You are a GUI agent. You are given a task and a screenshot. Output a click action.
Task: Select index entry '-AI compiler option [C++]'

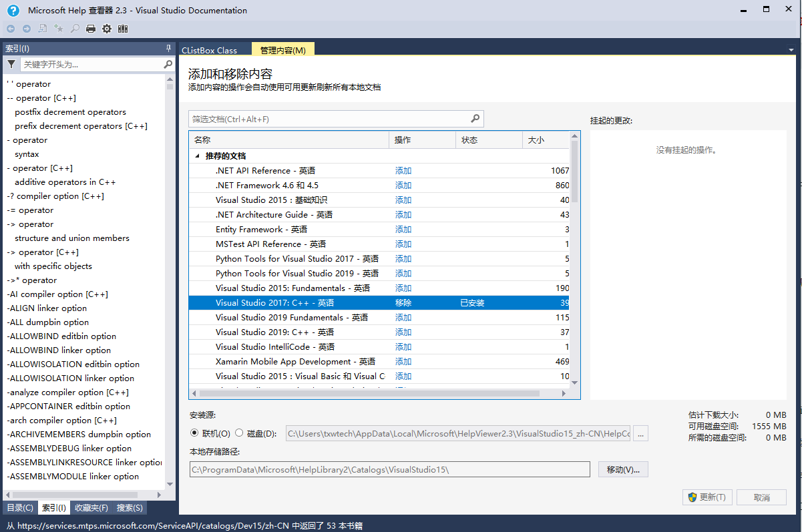[57, 294]
